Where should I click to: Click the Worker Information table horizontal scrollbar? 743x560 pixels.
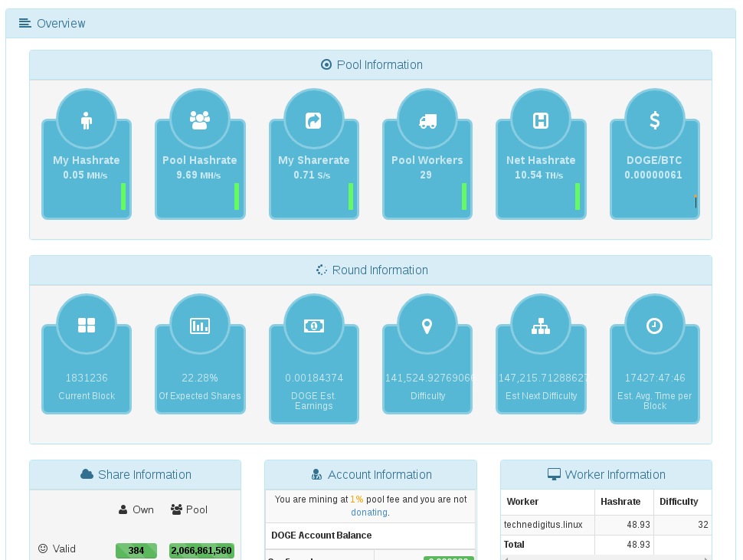[x=606, y=558]
